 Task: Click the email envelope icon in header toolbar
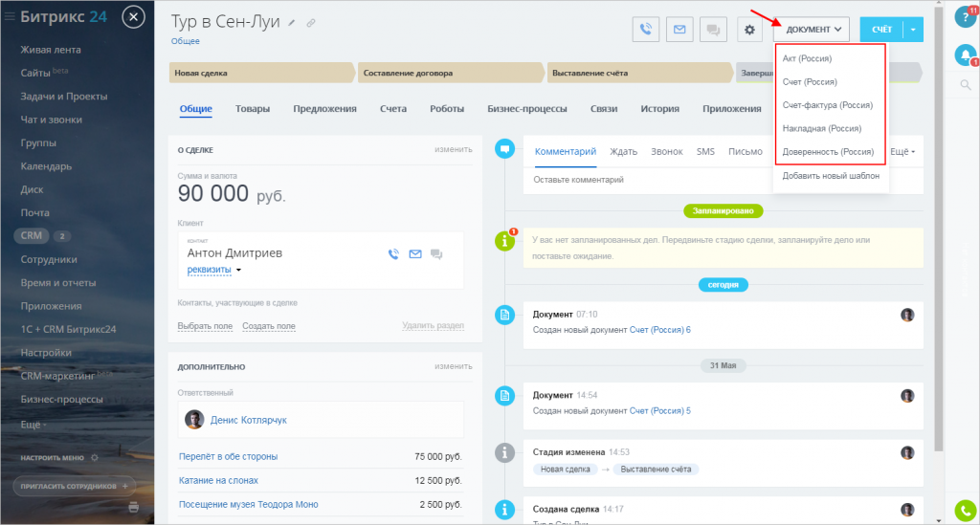pos(679,30)
